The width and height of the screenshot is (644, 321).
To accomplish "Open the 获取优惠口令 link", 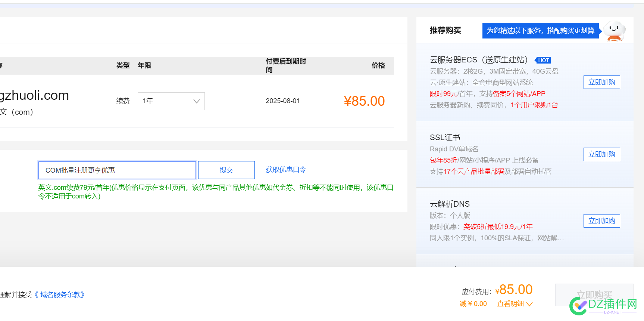I will tap(286, 170).
